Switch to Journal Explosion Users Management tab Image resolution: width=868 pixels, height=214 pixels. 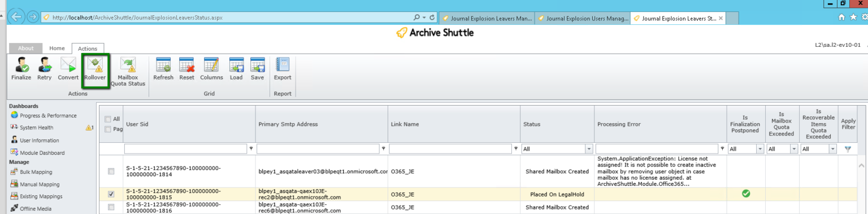(x=583, y=18)
